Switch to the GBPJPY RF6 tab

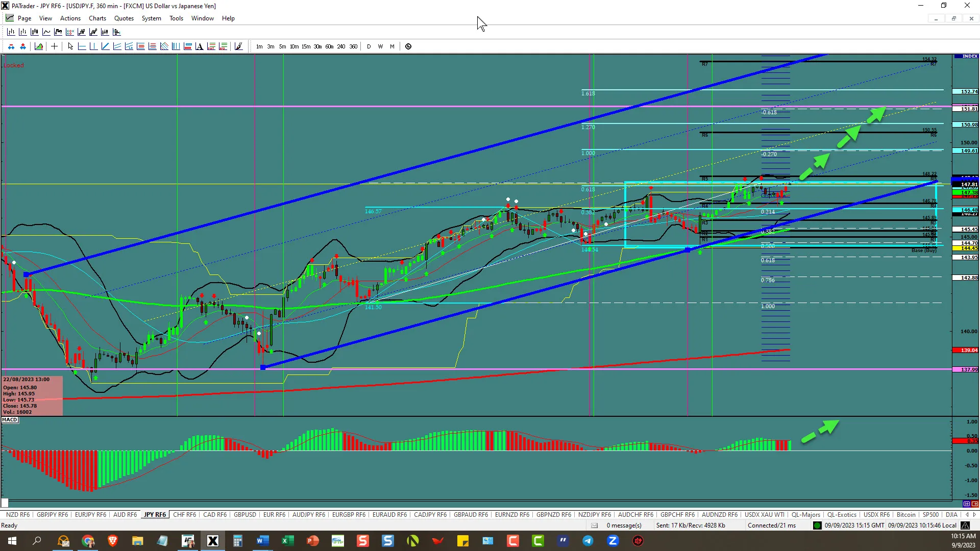(x=52, y=515)
